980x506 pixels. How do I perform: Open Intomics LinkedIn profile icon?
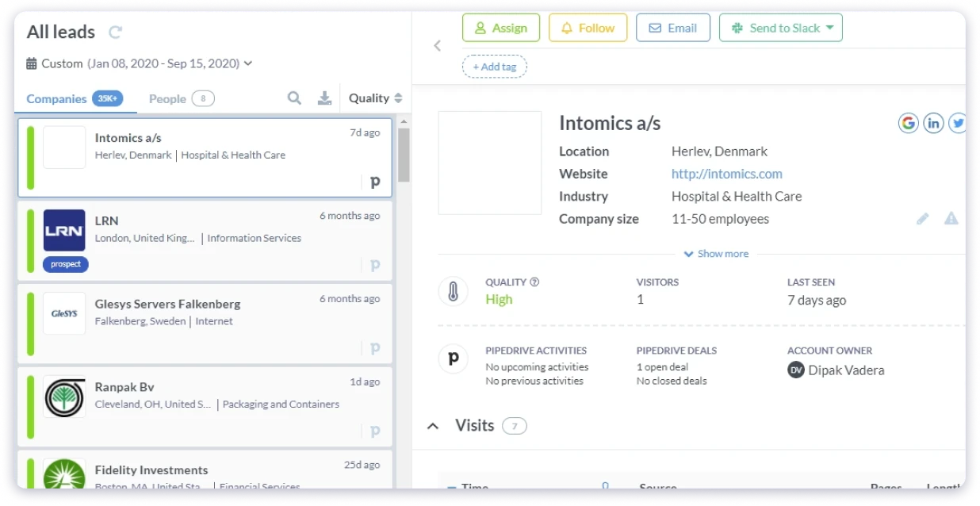[933, 123]
